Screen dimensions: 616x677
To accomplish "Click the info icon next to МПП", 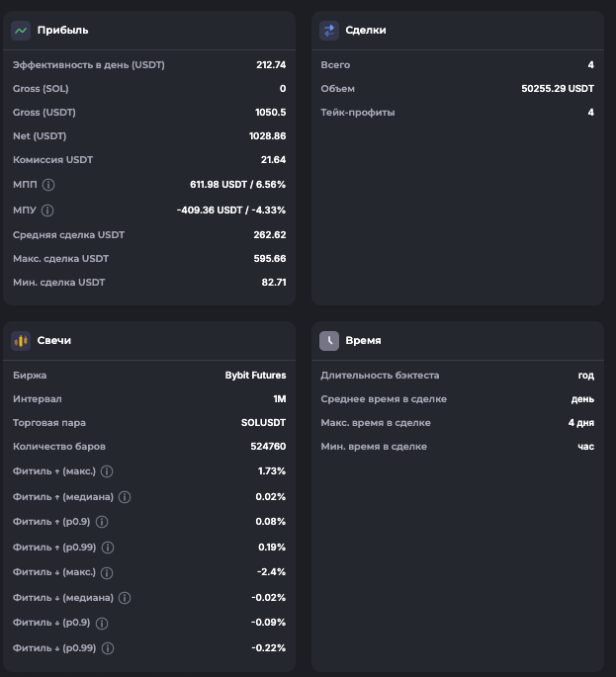I will (x=48, y=185).
